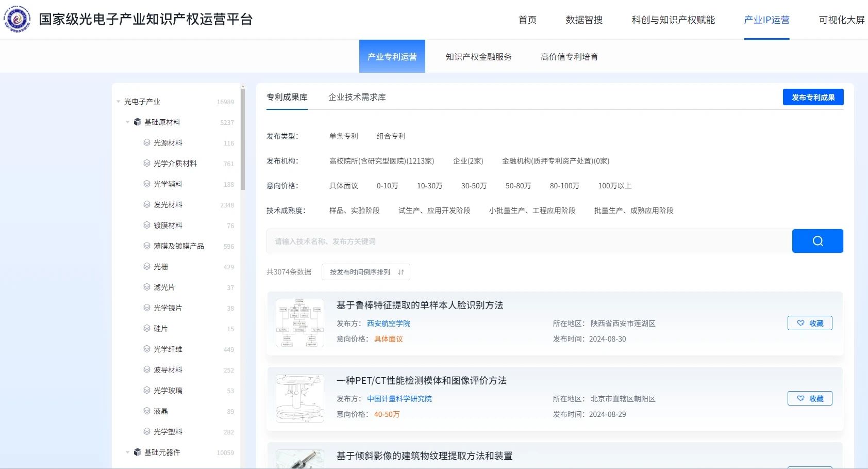
Task: Filter by 金融机构(质押专利资产处置)(0家)
Action: point(556,161)
